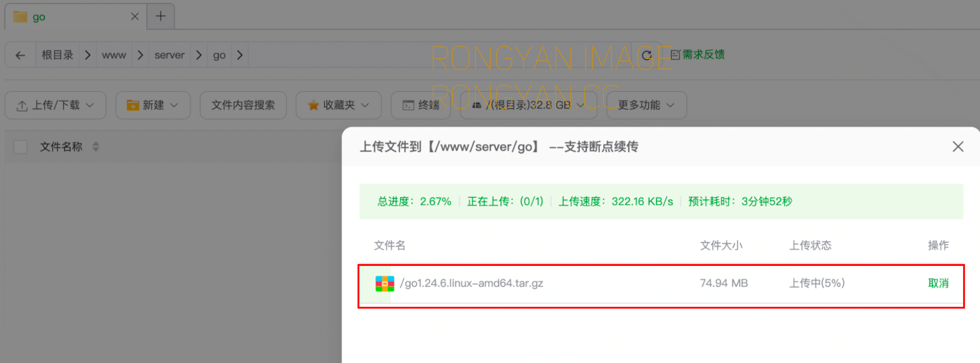Switch to the 'go' folder tab
980x363 pixels.
point(76,17)
